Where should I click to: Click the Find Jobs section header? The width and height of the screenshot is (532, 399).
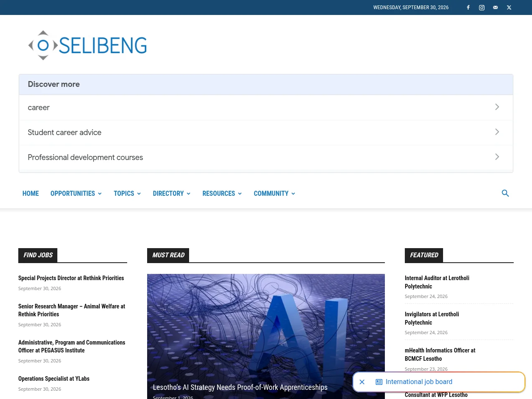point(38,255)
